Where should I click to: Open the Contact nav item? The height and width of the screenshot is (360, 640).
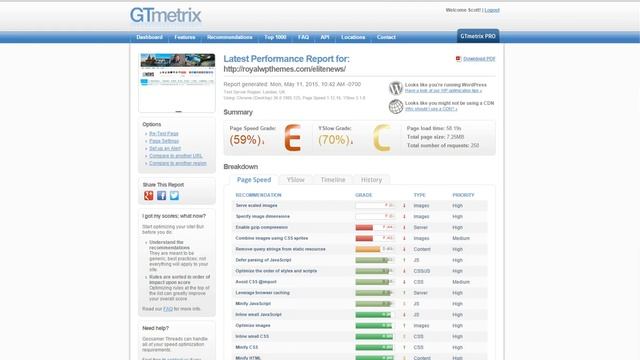coord(386,37)
